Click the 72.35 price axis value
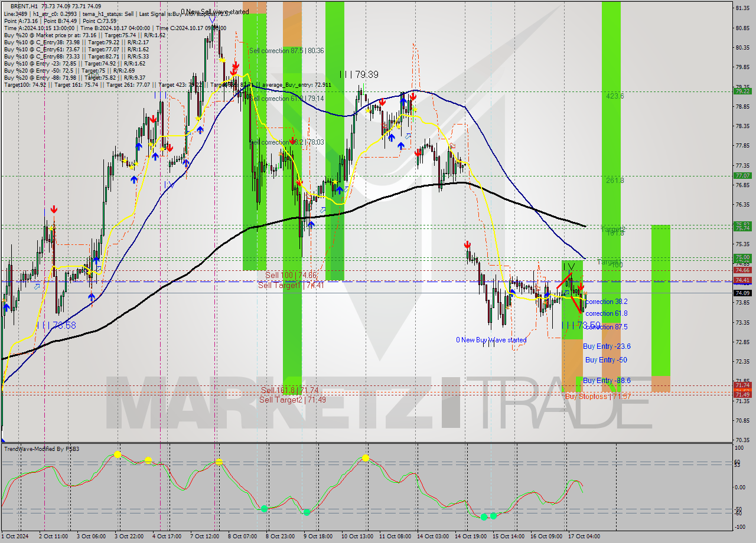 click(x=742, y=361)
